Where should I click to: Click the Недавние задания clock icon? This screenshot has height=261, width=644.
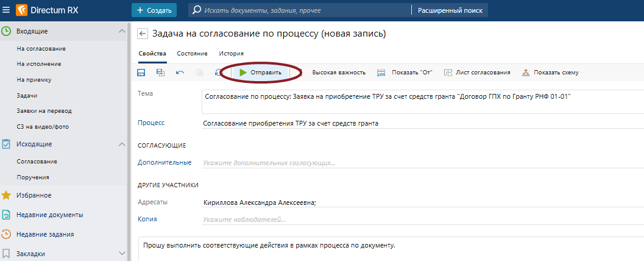[6, 234]
